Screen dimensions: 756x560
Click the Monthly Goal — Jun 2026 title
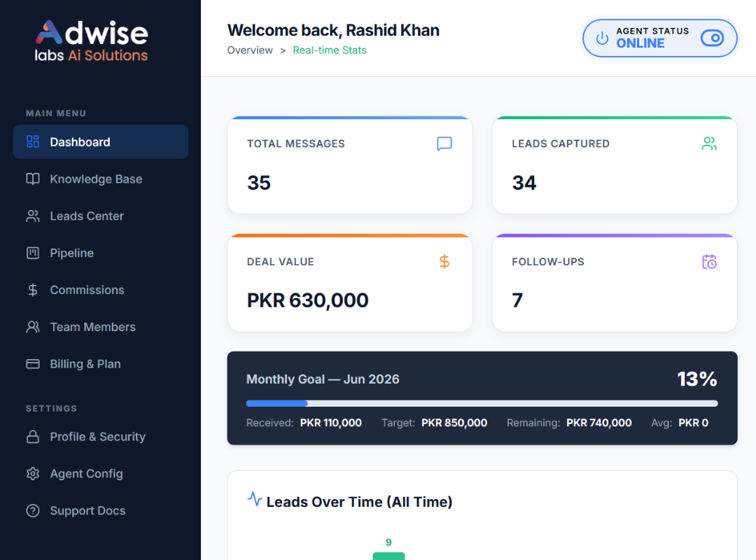pos(323,379)
